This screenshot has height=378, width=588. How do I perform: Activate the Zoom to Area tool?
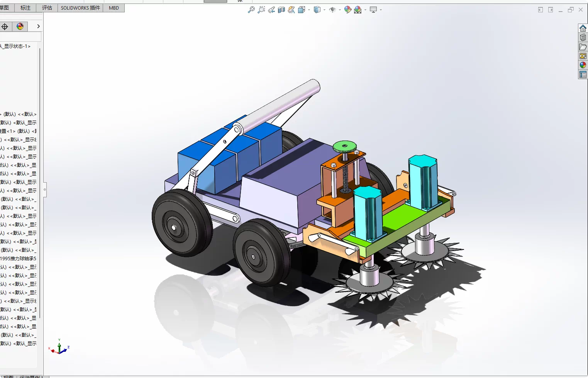pos(261,10)
